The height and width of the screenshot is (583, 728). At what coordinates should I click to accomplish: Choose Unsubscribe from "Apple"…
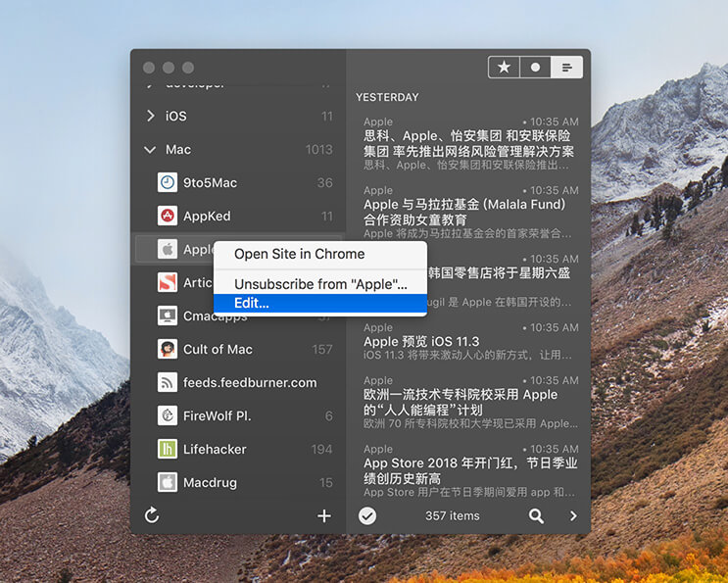pyautogui.click(x=319, y=284)
